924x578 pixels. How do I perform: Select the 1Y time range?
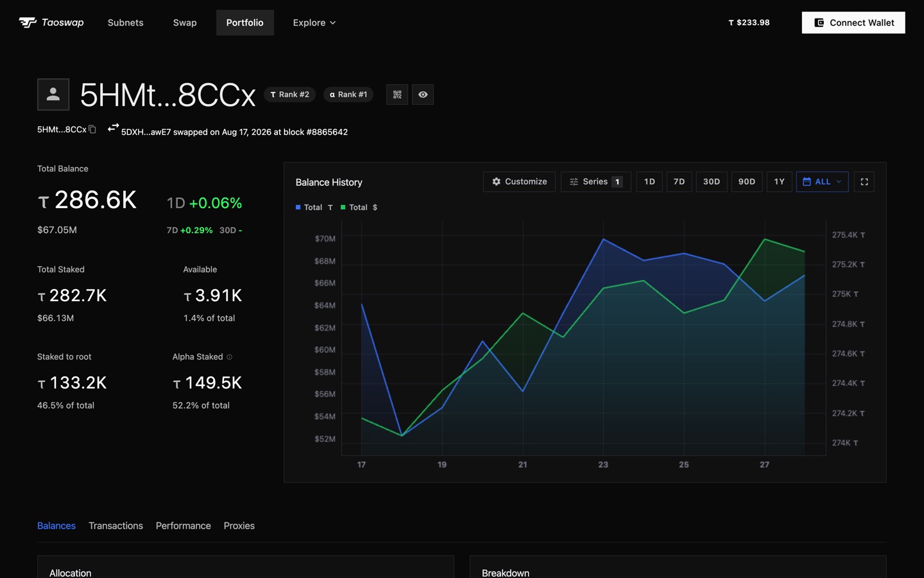click(x=779, y=182)
